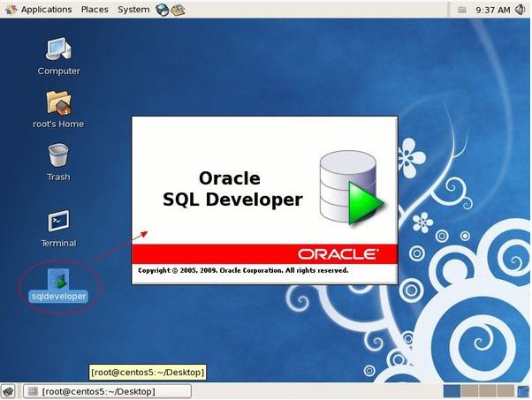Launch the email client icon in top panel
The width and height of the screenshot is (532, 400).
click(x=178, y=11)
